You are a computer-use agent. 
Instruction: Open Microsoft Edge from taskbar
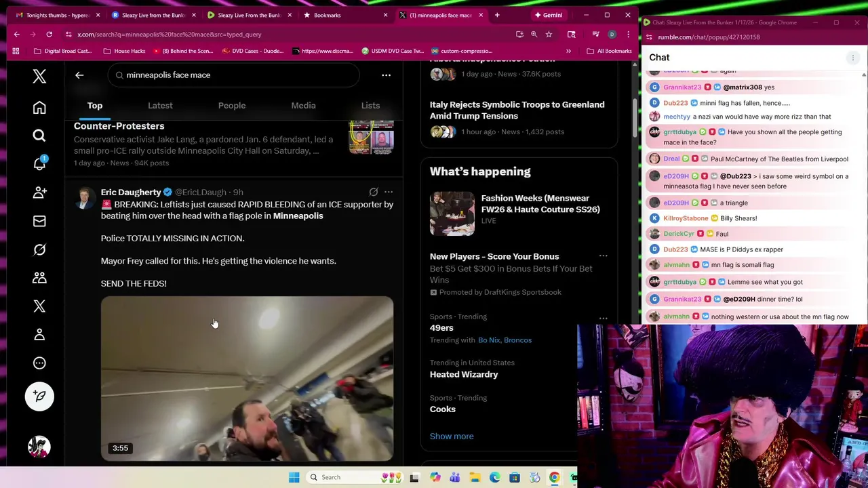494,477
